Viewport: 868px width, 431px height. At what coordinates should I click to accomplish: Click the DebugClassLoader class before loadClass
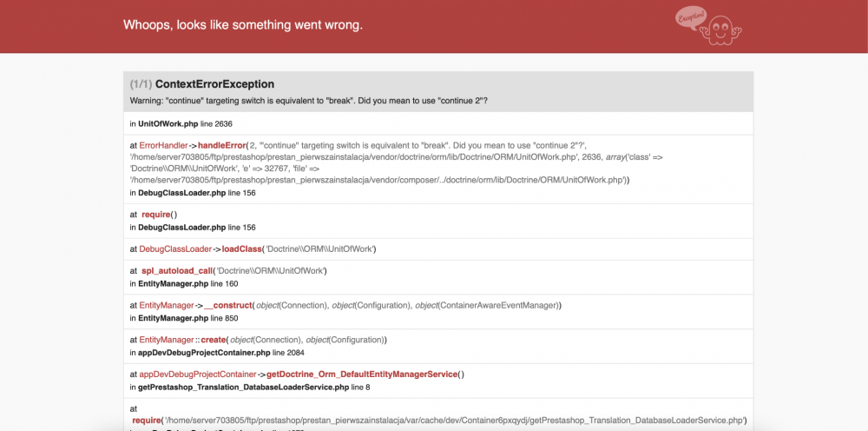(175, 249)
